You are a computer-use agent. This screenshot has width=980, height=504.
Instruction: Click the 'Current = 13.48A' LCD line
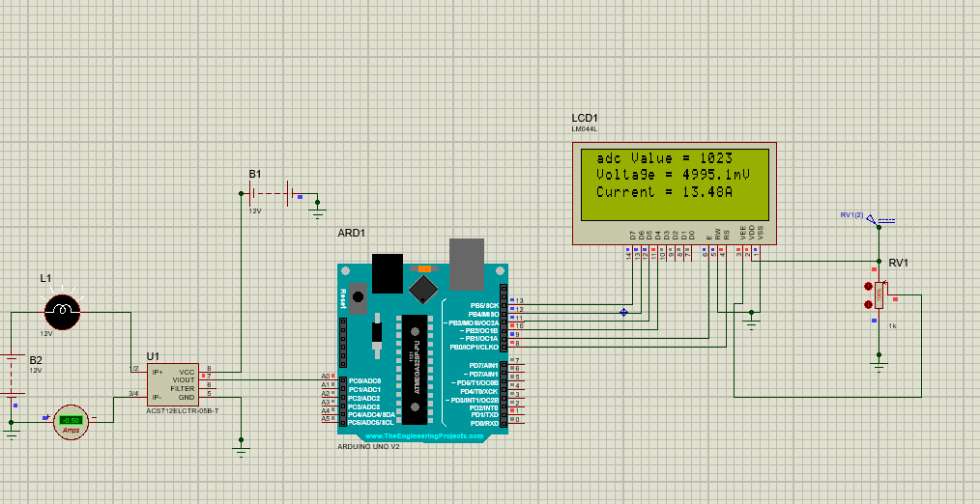point(664,192)
